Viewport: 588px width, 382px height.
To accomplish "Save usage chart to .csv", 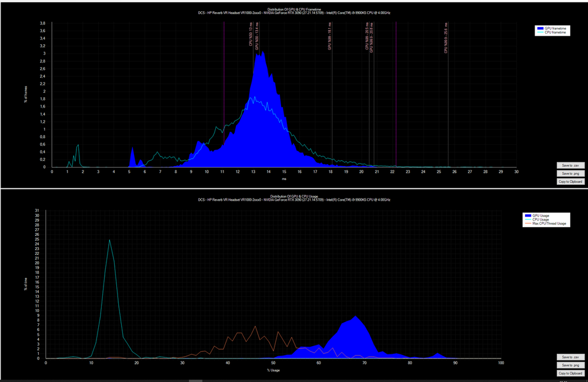I will pos(570,357).
